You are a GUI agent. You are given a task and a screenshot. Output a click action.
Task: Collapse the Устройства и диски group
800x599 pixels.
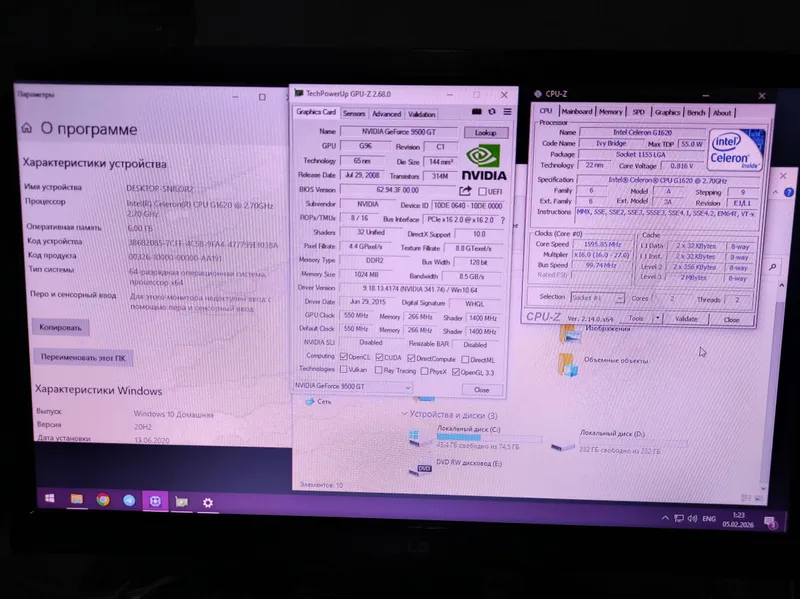click(x=405, y=413)
